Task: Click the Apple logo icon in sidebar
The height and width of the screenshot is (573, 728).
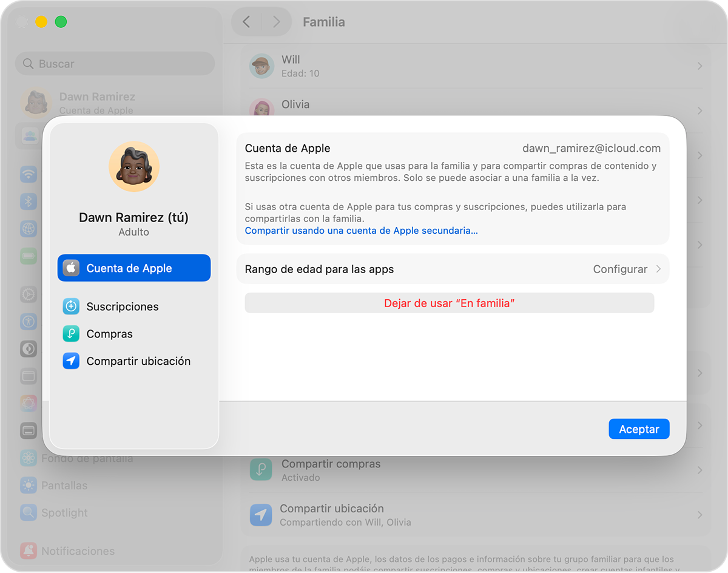Action: [x=71, y=268]
